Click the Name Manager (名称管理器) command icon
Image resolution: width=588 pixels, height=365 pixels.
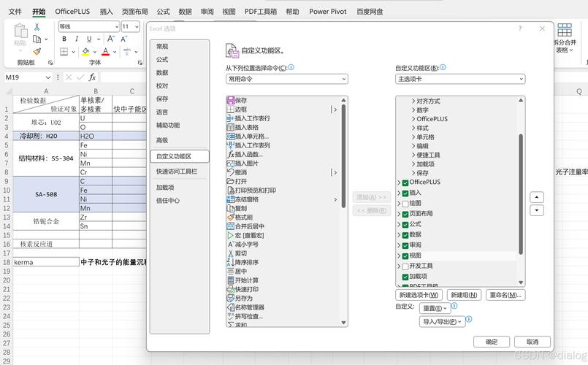(231, 307)
